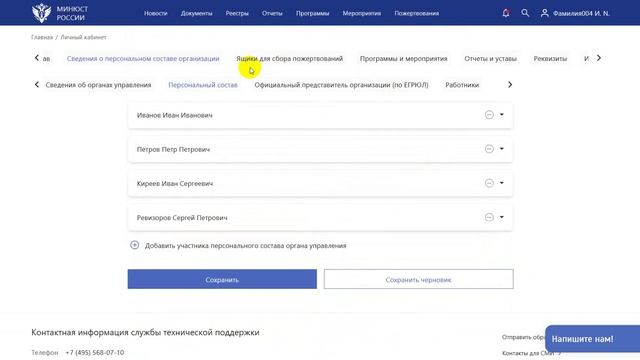The width and height of the screenshot is (640, 360).
Task: Click Личный кабинет breadcrumb
Action: point(83,37)
